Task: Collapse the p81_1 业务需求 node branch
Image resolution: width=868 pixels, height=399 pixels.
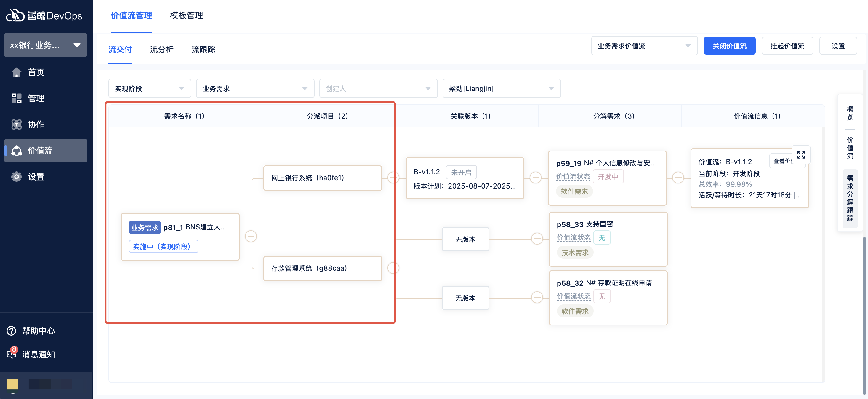Action: pyautogui.click(x=251, y=236)
